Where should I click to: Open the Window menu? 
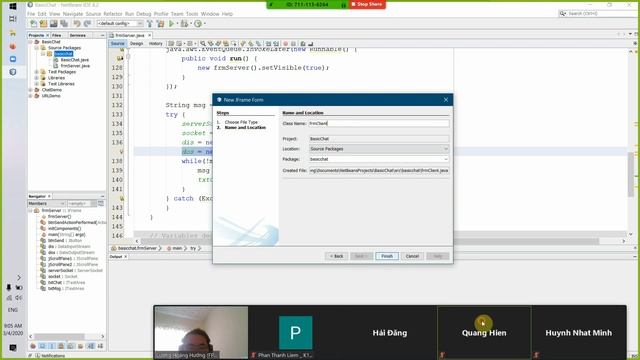[210, 14]
